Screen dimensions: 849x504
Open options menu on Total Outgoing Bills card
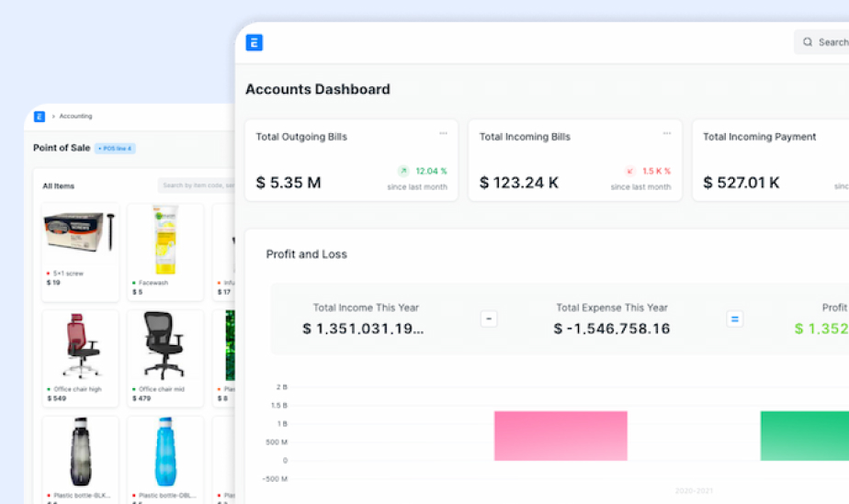tap(444, 133)
